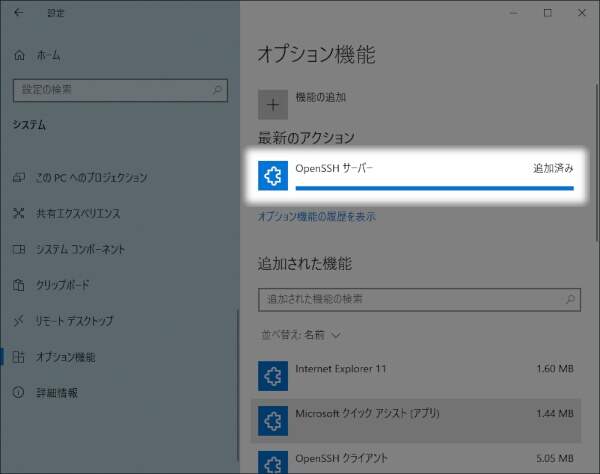Click the 共有エクスペリエンス icon

point(19,213)
